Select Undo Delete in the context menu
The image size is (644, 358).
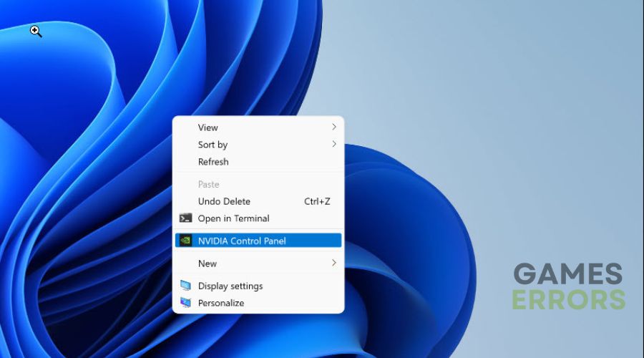[x=258, y=201]
